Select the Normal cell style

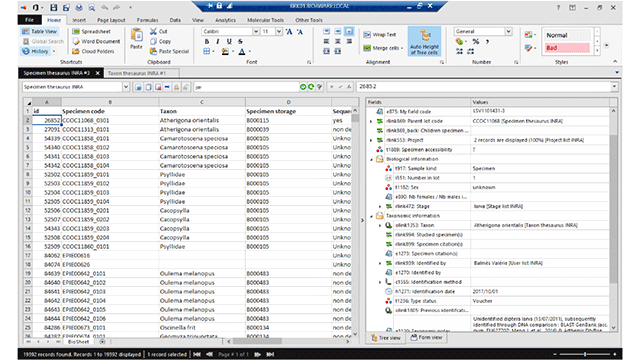[568, 35]
